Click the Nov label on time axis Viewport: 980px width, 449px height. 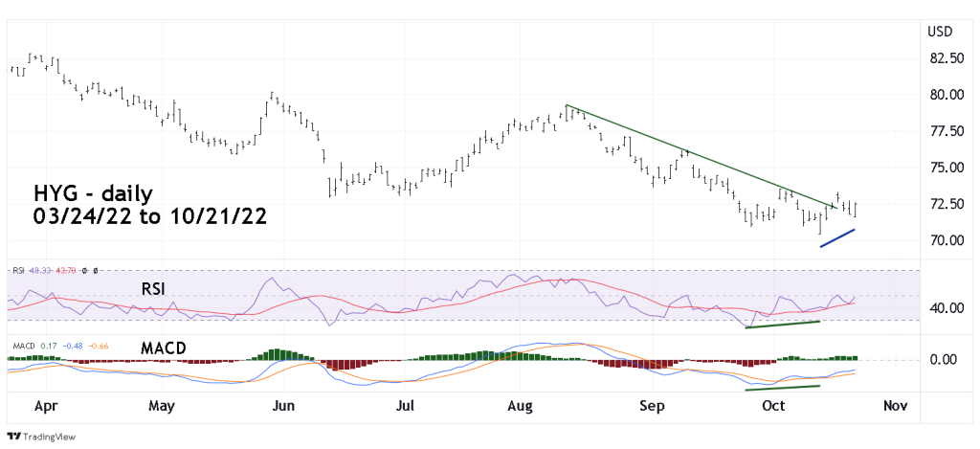click(x=894, y=407)
